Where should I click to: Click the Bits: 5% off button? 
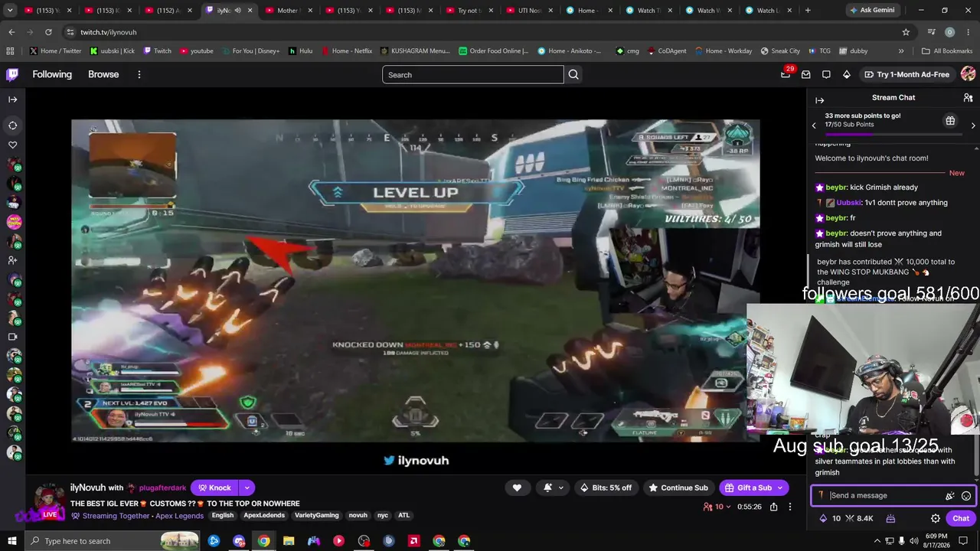click(606, 487)
